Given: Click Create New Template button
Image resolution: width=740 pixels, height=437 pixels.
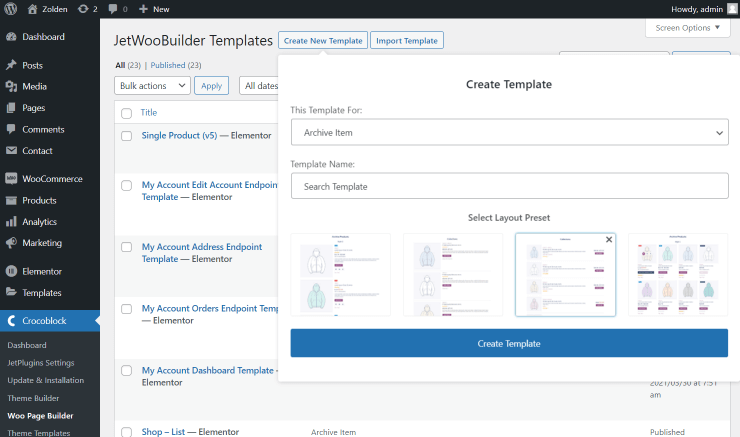Looking at the screenshot, I should click(323, 41).
